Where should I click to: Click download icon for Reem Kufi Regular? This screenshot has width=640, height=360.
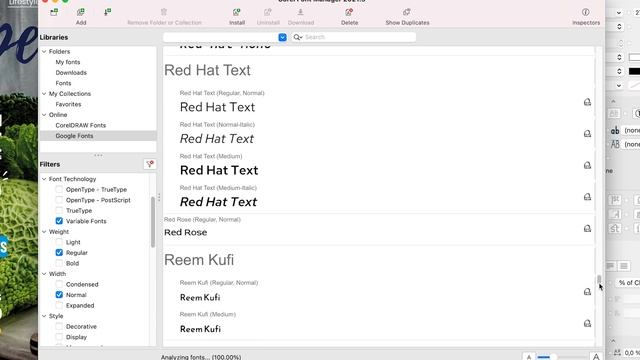[587, 292]
